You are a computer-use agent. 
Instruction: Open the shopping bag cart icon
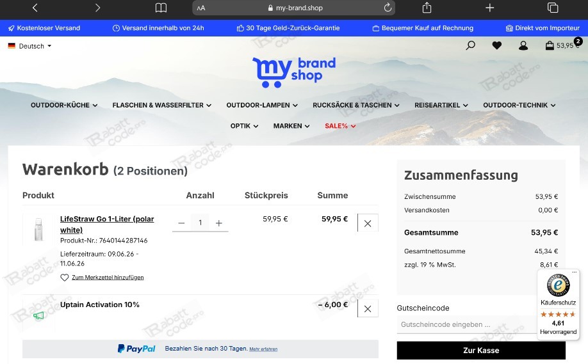tap(550, 45)
